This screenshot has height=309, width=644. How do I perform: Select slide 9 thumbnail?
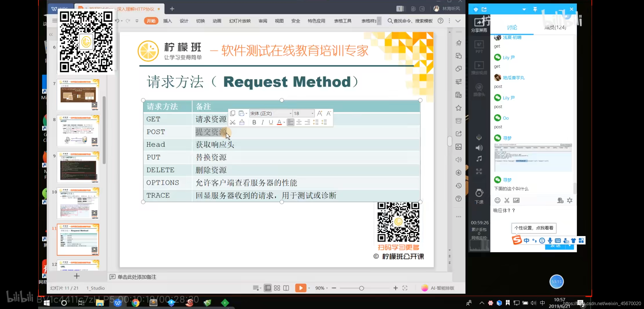(x=78, y=167)
